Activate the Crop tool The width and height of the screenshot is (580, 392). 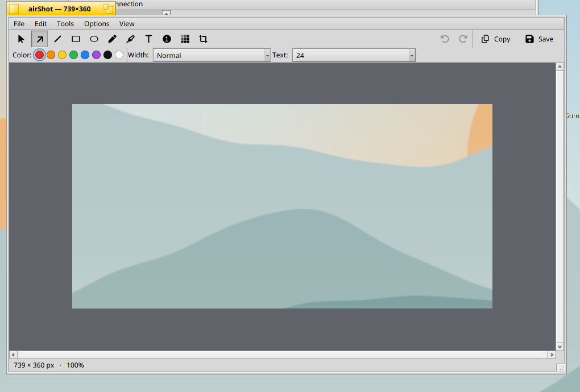coord(203,39)
